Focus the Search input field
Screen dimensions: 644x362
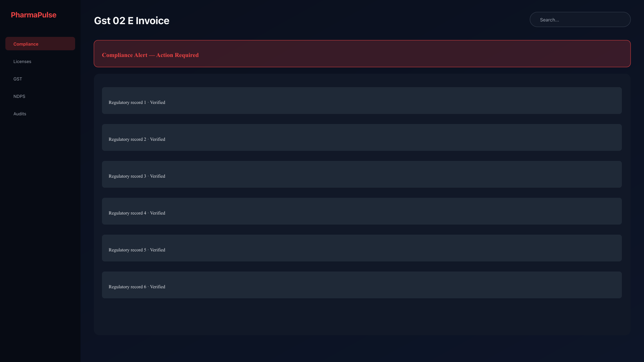coord(580,19)
